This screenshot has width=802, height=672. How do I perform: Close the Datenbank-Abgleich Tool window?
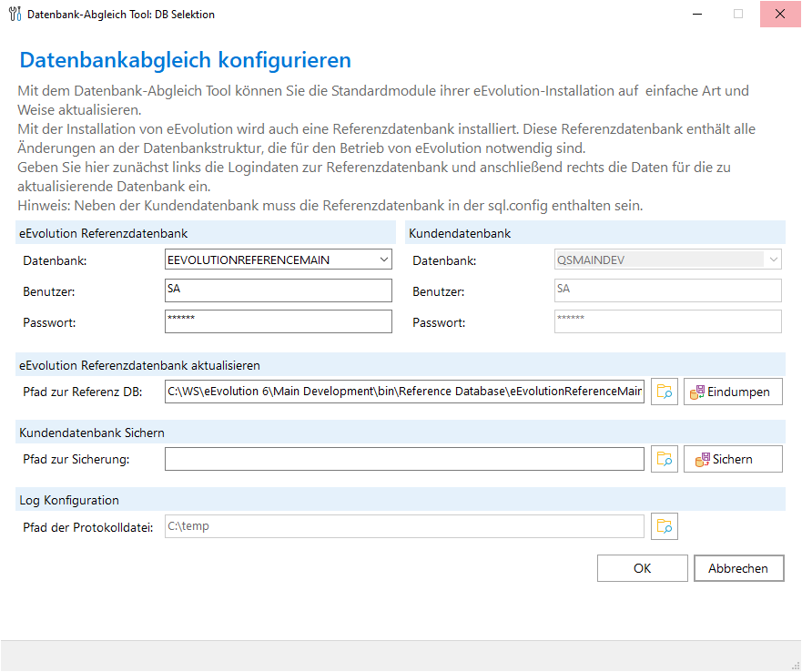click(x=780, y=15)
